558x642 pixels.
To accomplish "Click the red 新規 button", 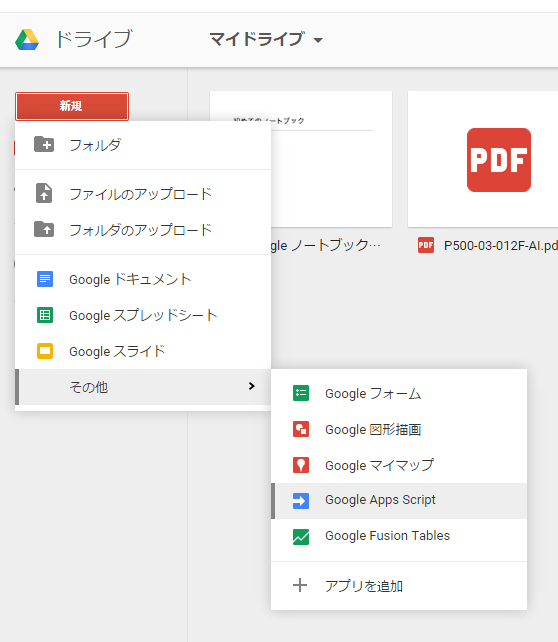I will pos(72,106).
